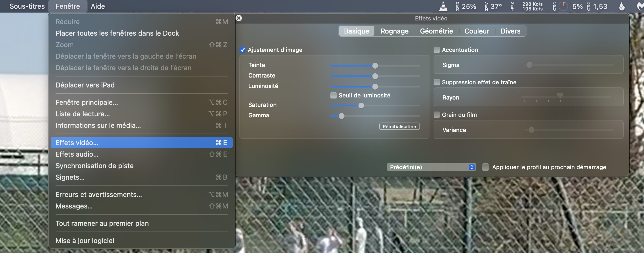Open Effets audio... menu item
Image resolution: width=644 pixels, height=253 pixels.
pyautogui.click(x=142, y=154)
